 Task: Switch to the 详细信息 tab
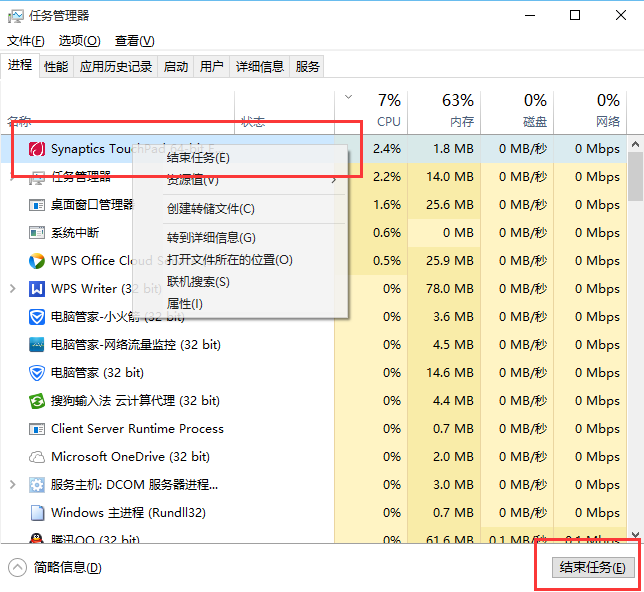pos(260,66)
